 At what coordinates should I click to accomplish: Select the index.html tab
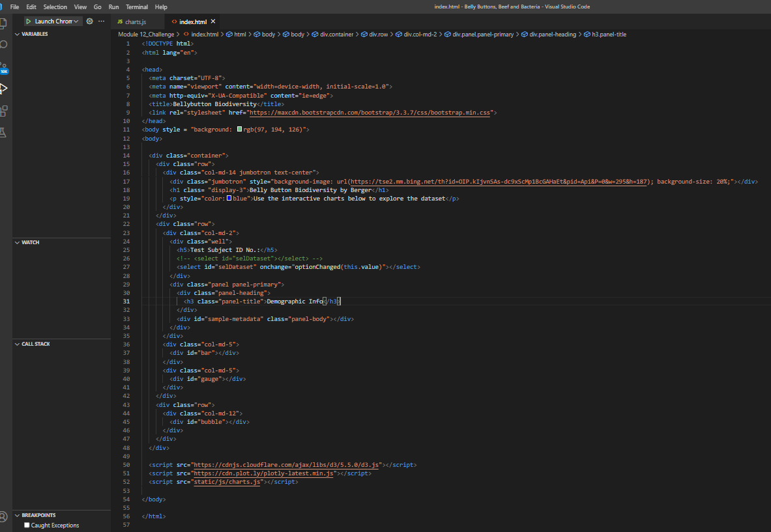pyautogui.click(x=192, y=21)
